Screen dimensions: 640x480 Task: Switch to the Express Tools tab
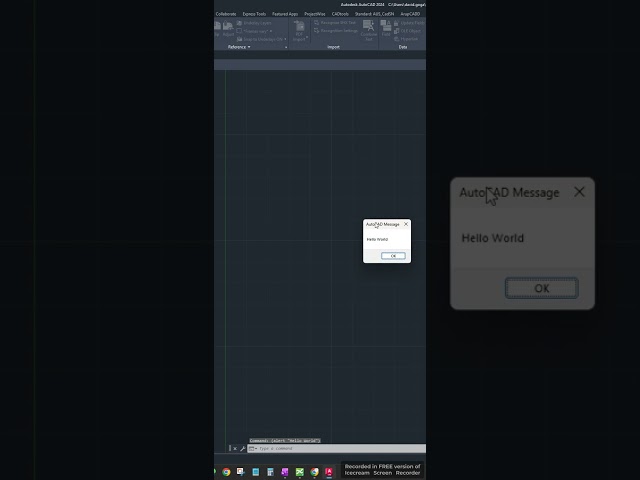point(254,14)
